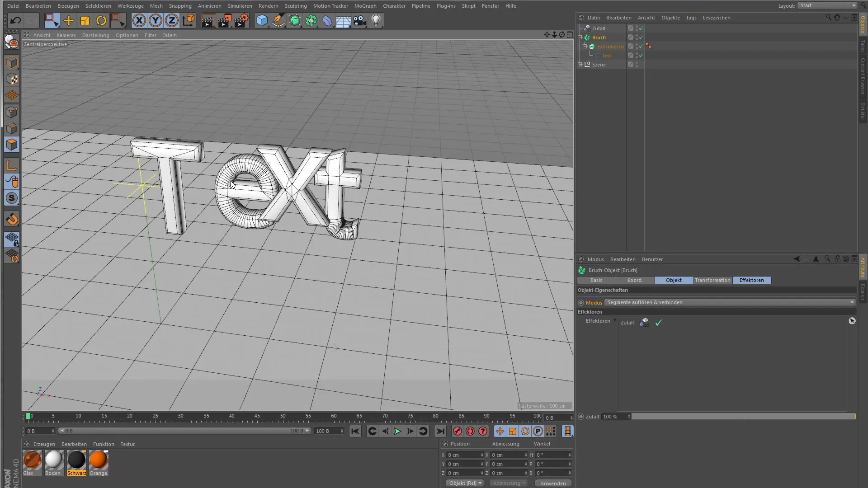The image size is (868, 488).
Task: Select the Rotate tool
Action: [101, 20]
